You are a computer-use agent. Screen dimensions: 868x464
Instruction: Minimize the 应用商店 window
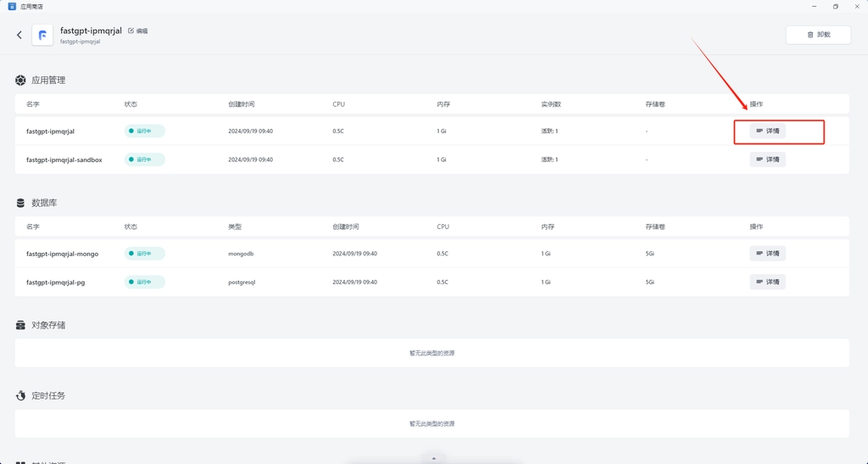click(x=815, y=7)
